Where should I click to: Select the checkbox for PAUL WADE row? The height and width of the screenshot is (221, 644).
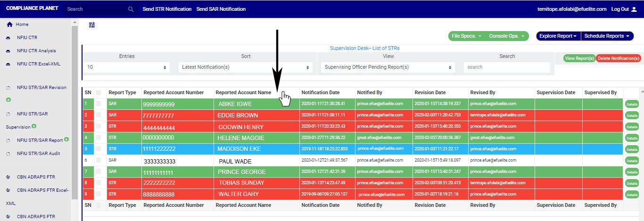(99, 161)
